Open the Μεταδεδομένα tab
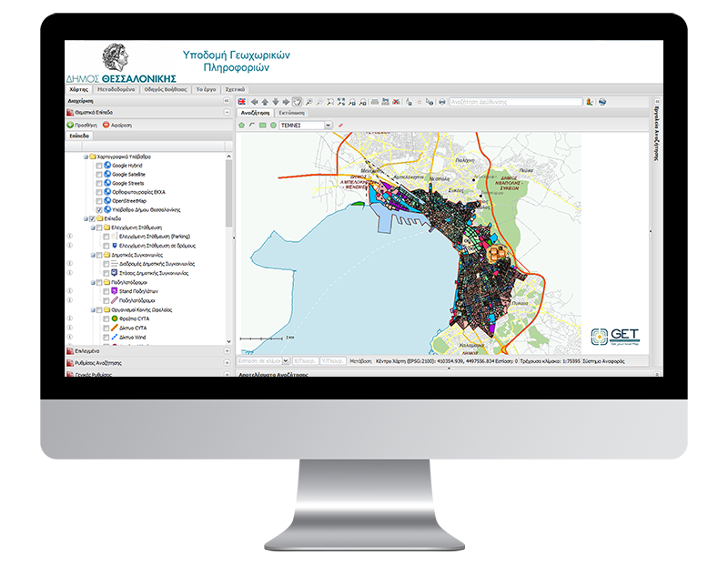728x566 pixels. [x=116, y=89]
